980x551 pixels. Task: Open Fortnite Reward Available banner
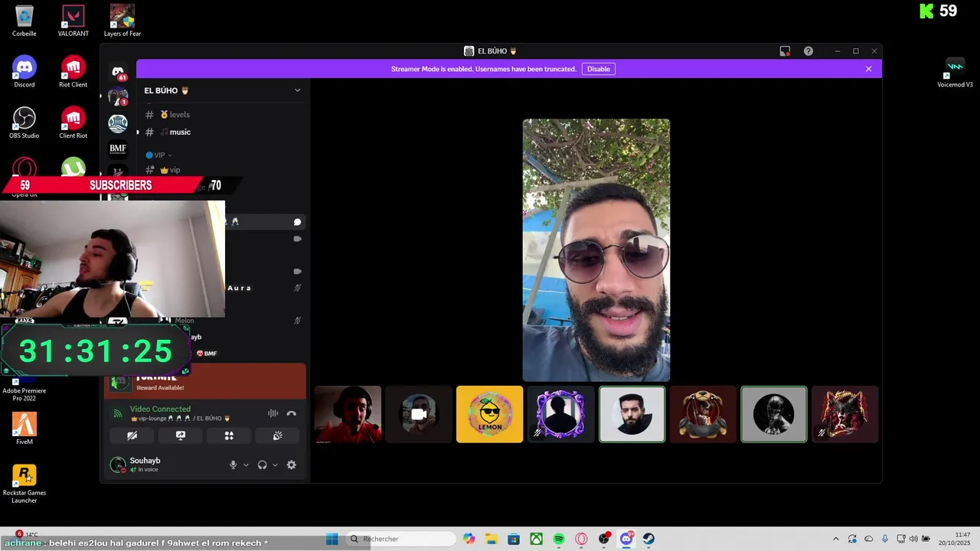click(205, 381)
